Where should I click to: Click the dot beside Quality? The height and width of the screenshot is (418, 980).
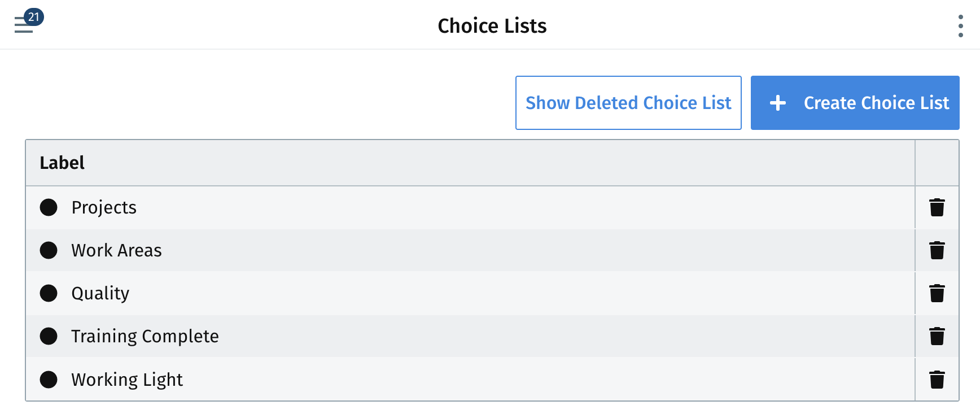[x=49, y=293]
